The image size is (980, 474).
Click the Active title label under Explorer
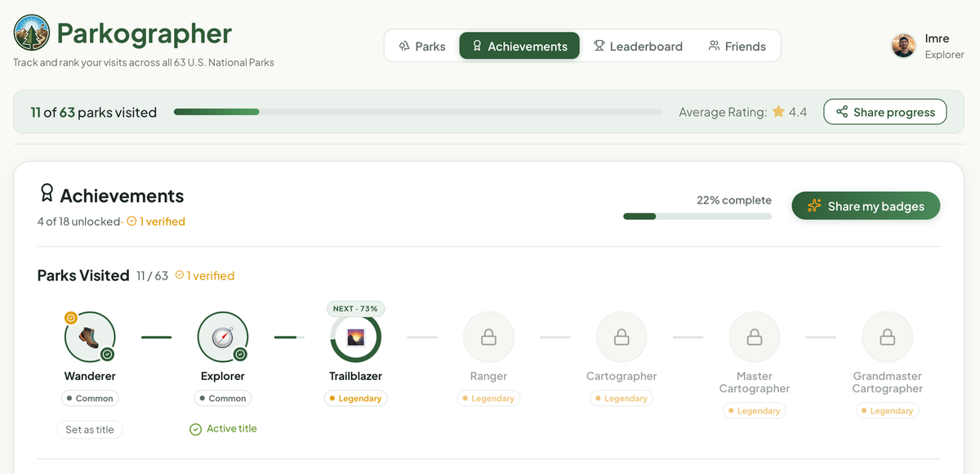pos(223,429)
